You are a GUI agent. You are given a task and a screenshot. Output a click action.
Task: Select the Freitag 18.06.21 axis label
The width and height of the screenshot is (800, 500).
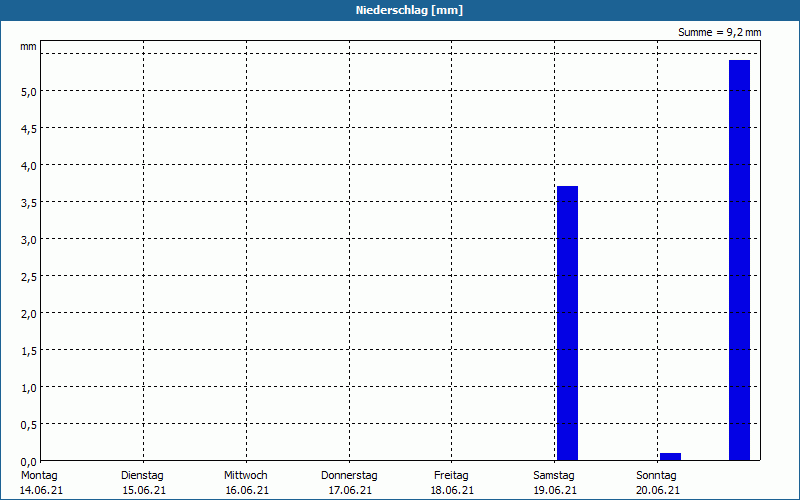click(452, 483)
